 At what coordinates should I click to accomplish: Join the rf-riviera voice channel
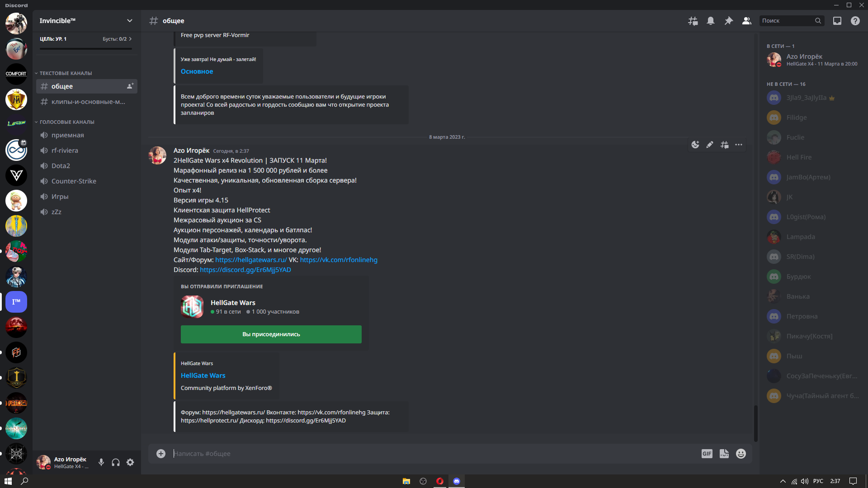tap(87, 150)
